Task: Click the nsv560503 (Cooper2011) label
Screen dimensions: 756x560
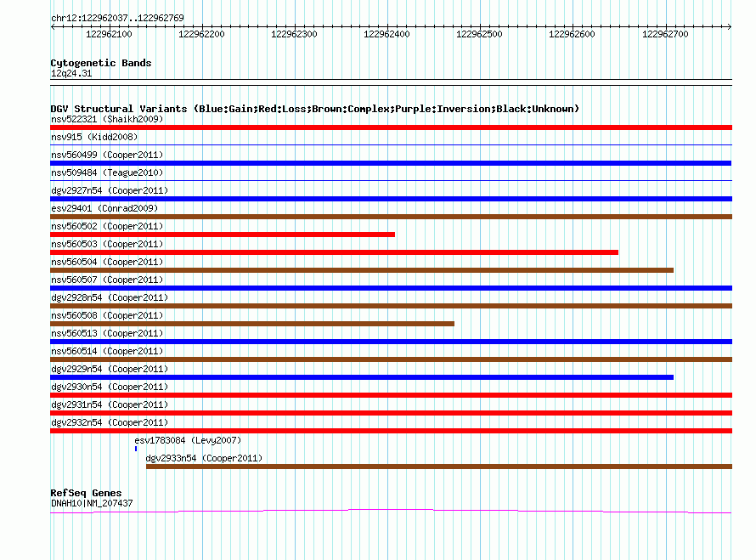Action: pyautogui.click(x=107, y=244)
